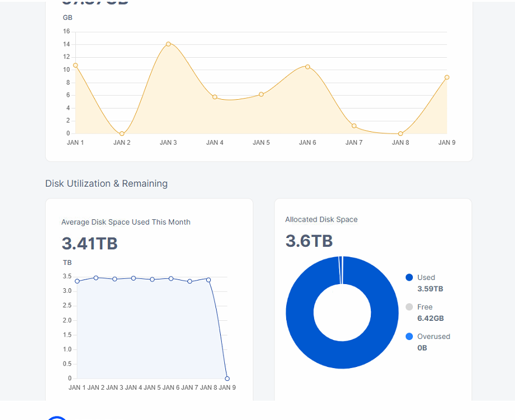Click the thin Free sliver atop the donut
The width and height of the screenshot is (515, 420).
coord(342,270)
